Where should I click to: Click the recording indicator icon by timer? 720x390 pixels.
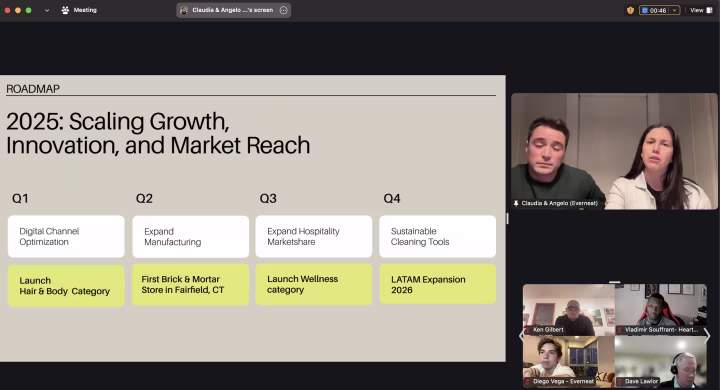tap(645, 10)
